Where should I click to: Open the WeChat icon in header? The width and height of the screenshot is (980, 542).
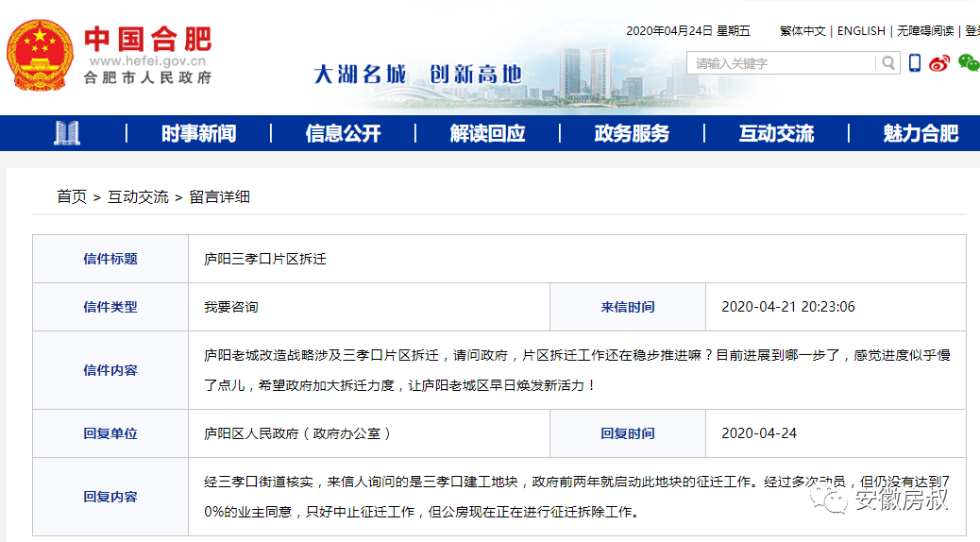(x=968, y=63)
